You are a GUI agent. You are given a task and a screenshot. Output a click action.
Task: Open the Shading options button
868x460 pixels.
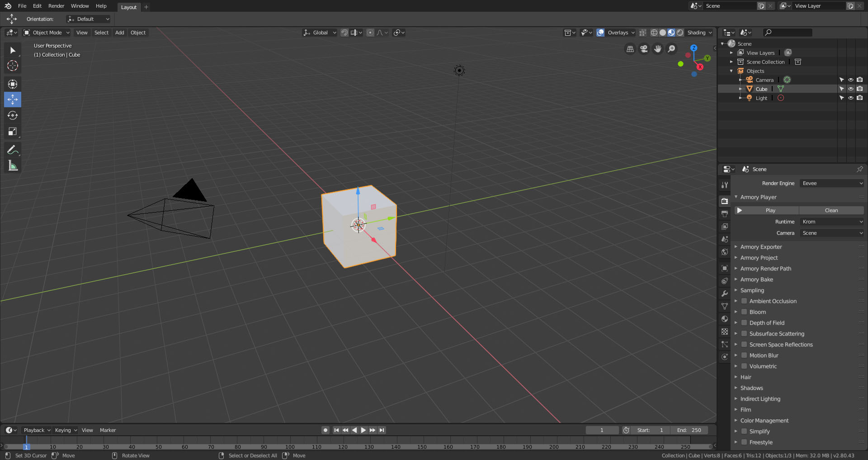(x=699, y=33)
